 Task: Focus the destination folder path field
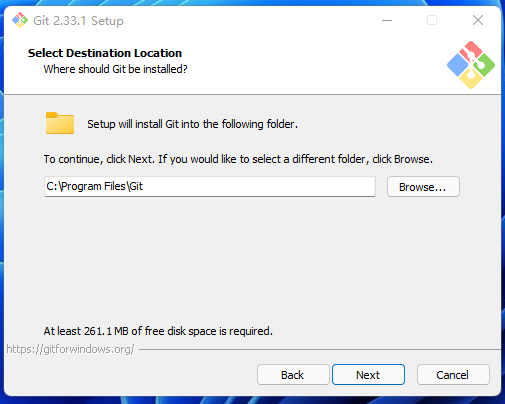pos(210,187)
